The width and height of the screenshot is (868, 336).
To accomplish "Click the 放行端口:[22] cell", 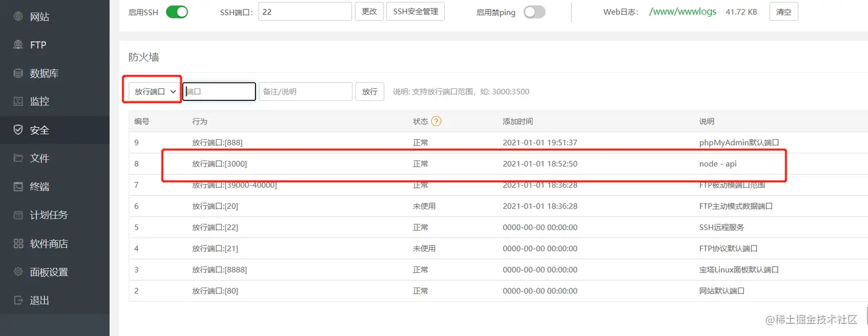I will [x=215, y=227].
